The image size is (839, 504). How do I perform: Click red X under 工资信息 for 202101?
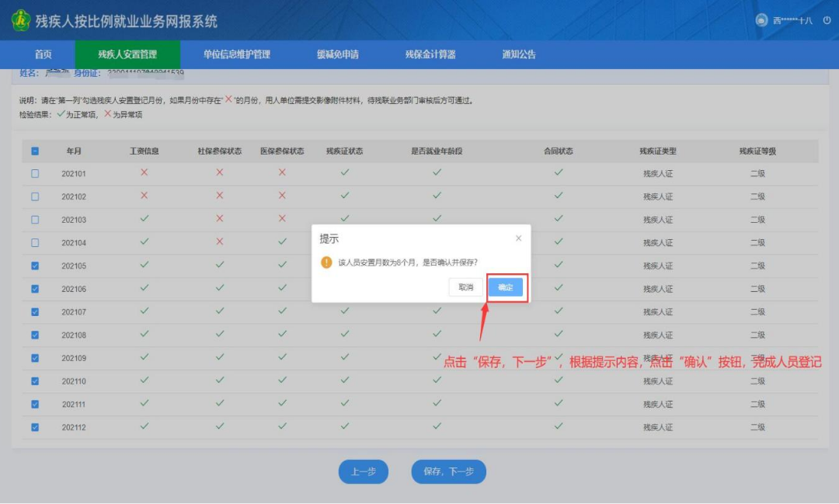[144, 172]
